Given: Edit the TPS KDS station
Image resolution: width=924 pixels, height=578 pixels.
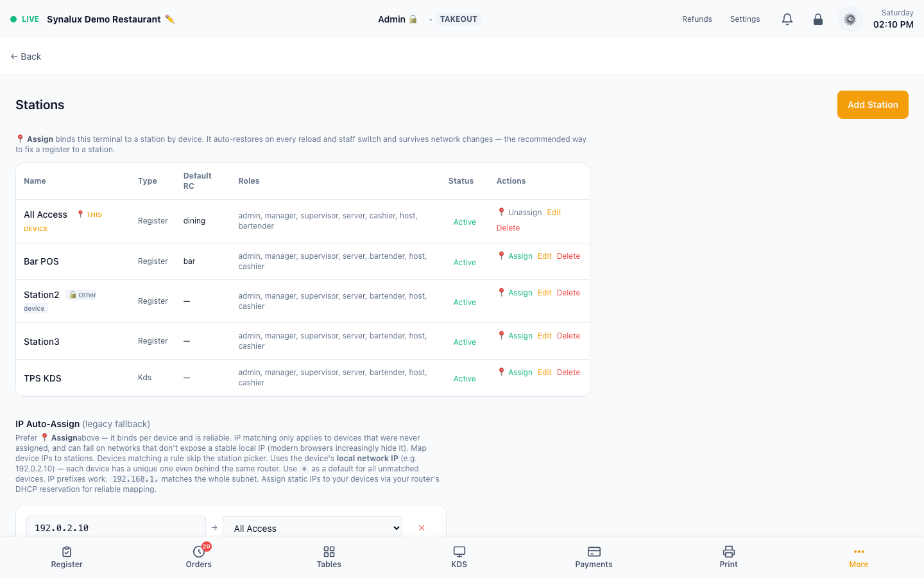Looking at the screenshot, I should (x=545, y=372).
